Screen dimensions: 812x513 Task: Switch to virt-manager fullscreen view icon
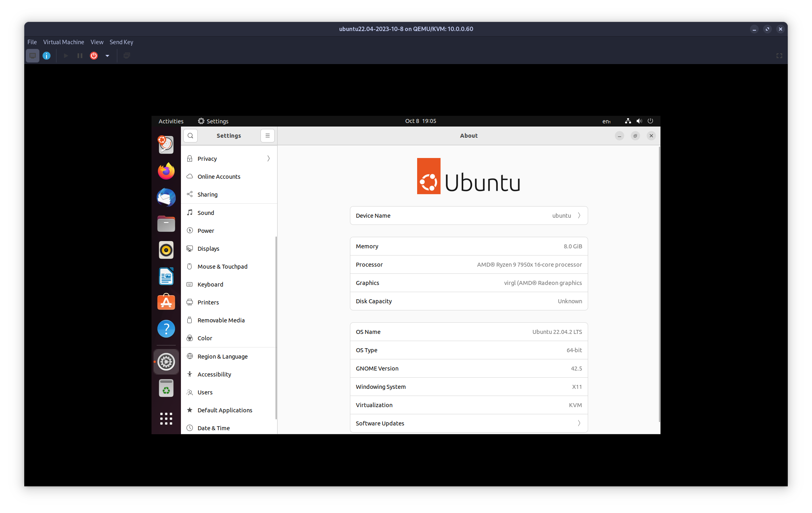pos(779,56)
